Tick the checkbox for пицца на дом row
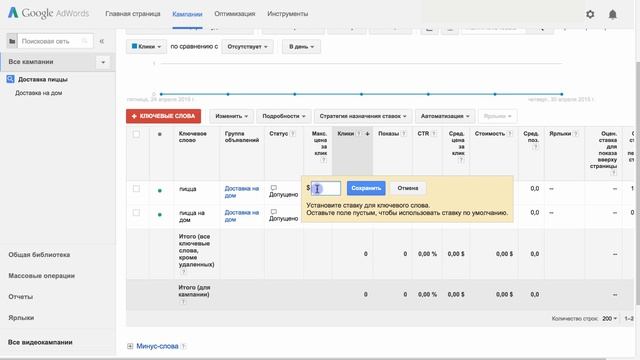The image size is (640, 360). (x=136, y=213)
